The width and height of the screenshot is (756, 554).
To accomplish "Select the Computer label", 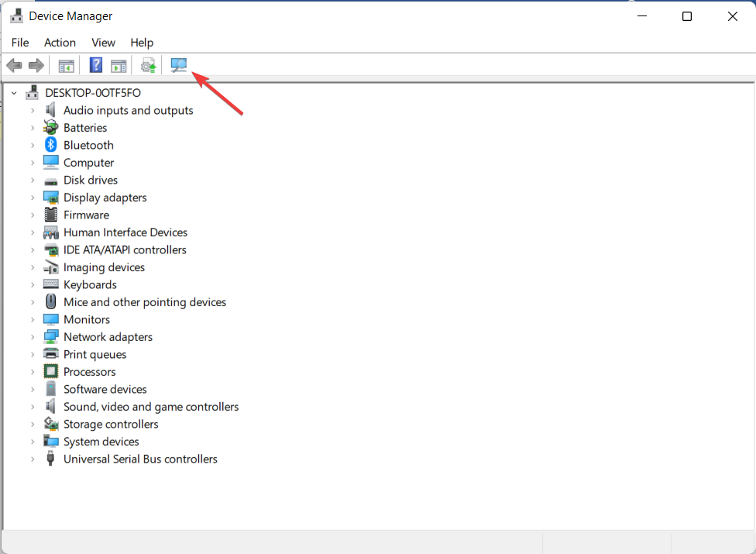I will click(89, 163).
